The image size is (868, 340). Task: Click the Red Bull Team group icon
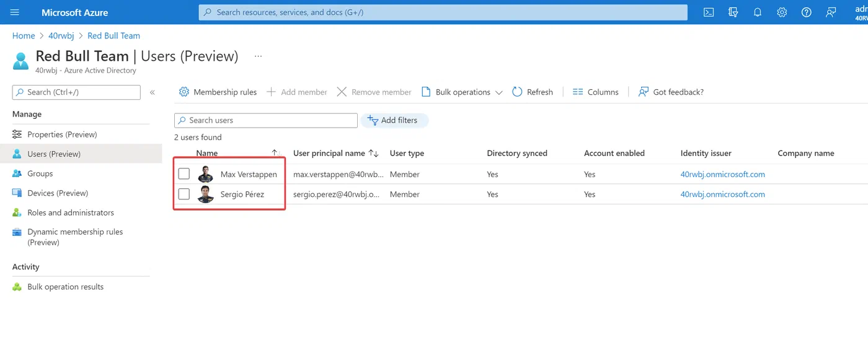click(x=20, y=61)
